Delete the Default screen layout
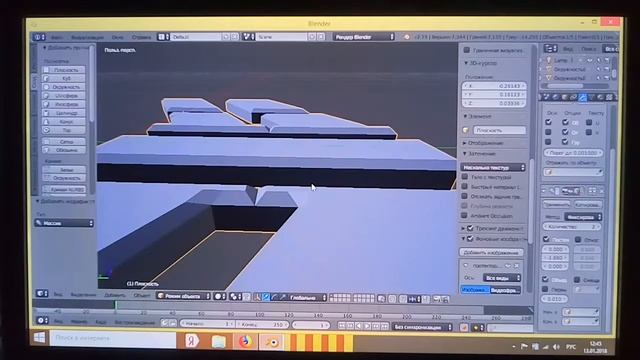640x360 pixels. (235, 37)
